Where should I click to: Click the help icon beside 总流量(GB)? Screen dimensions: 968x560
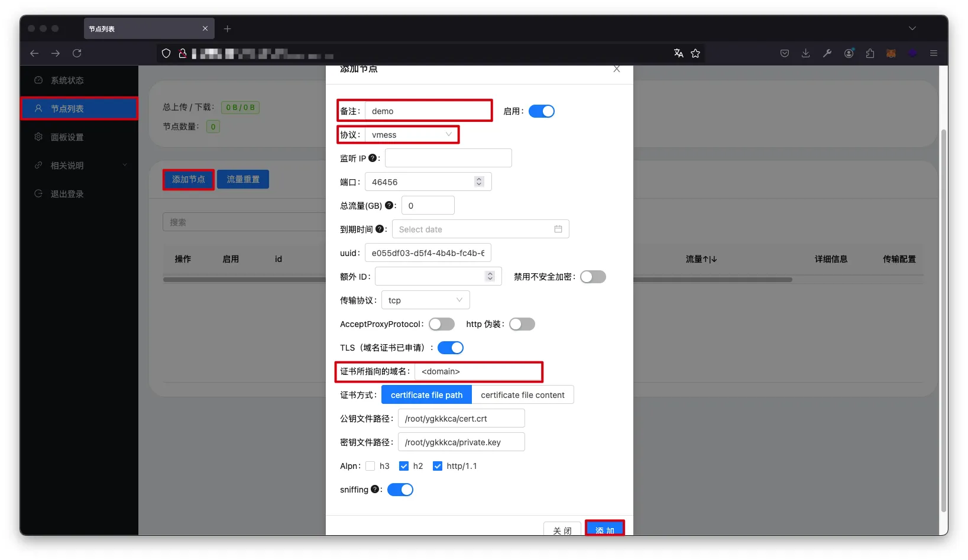[389, 206]
